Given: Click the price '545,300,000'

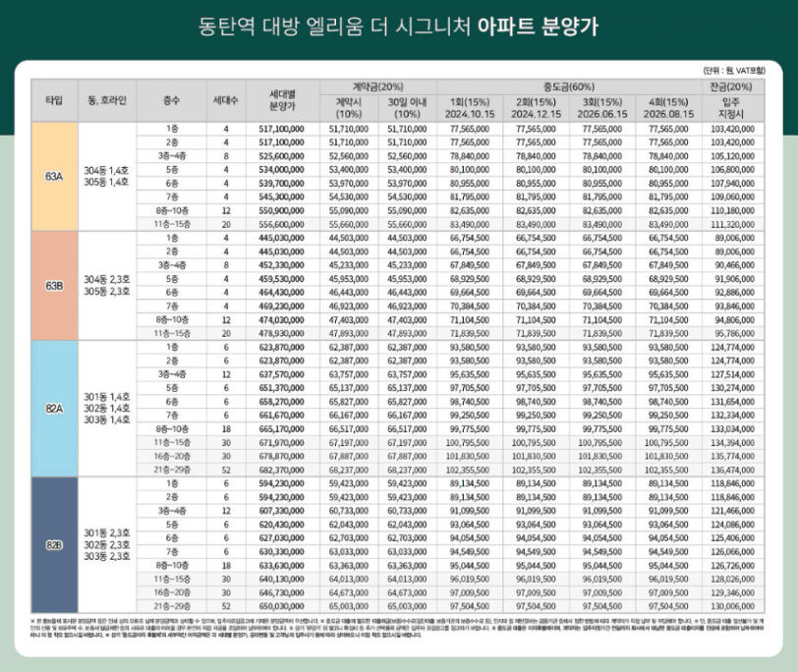Looking at the screenshot, I should [x=281, y=196].
